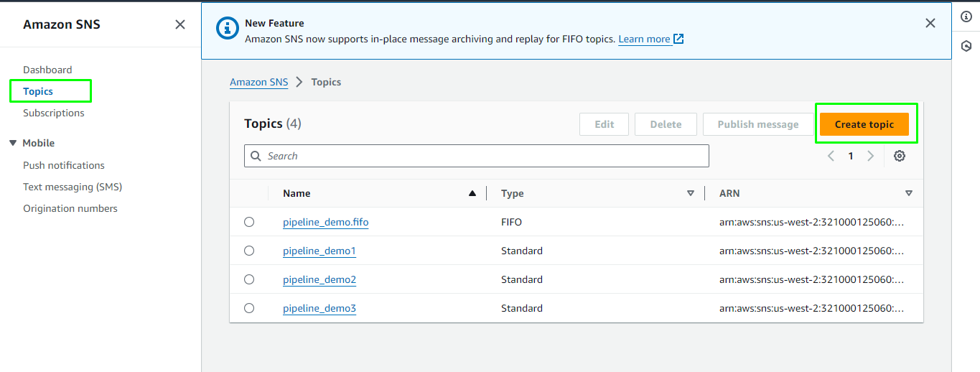Click the external link icon beside Learn more
This screenshot has height=372, width=980.
coord(678,39)
